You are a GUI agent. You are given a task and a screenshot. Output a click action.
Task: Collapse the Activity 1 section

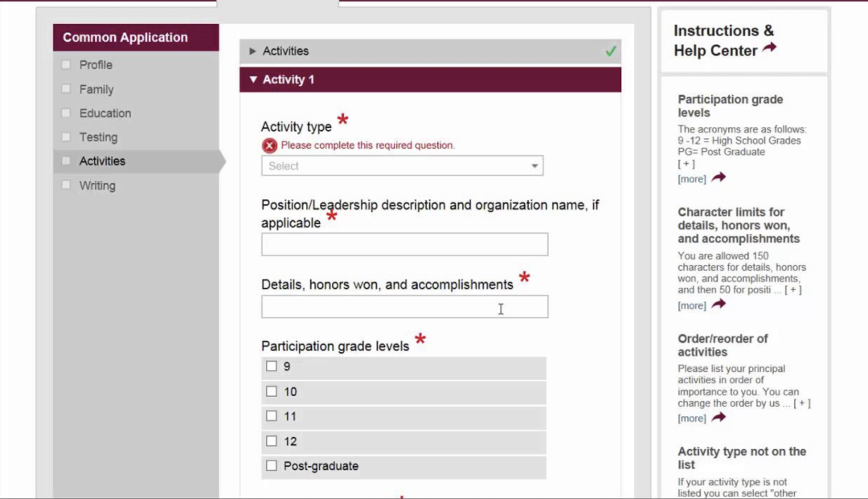point(430,80)
